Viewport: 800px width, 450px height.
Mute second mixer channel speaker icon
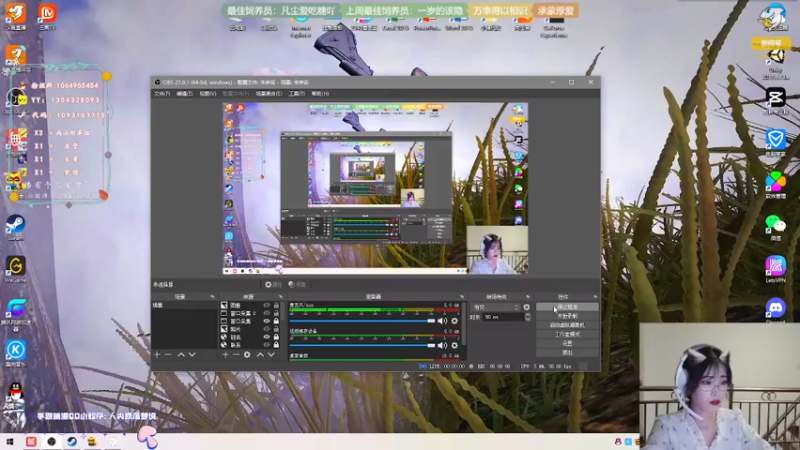click(442, 345)
